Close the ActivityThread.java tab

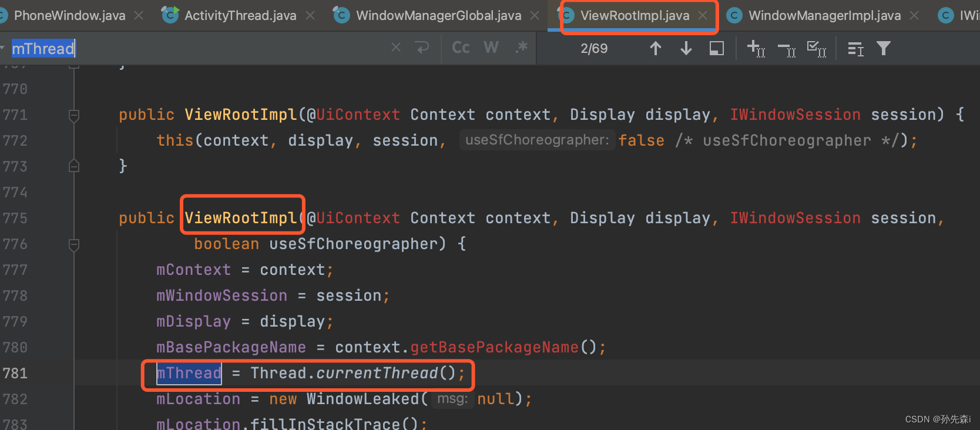coord(310,16)
